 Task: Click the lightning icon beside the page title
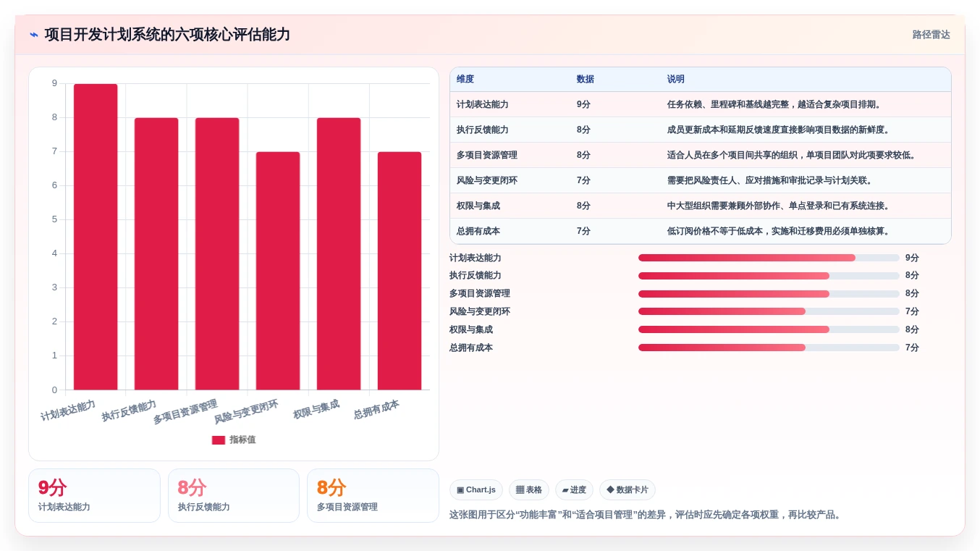pos(34,35)
